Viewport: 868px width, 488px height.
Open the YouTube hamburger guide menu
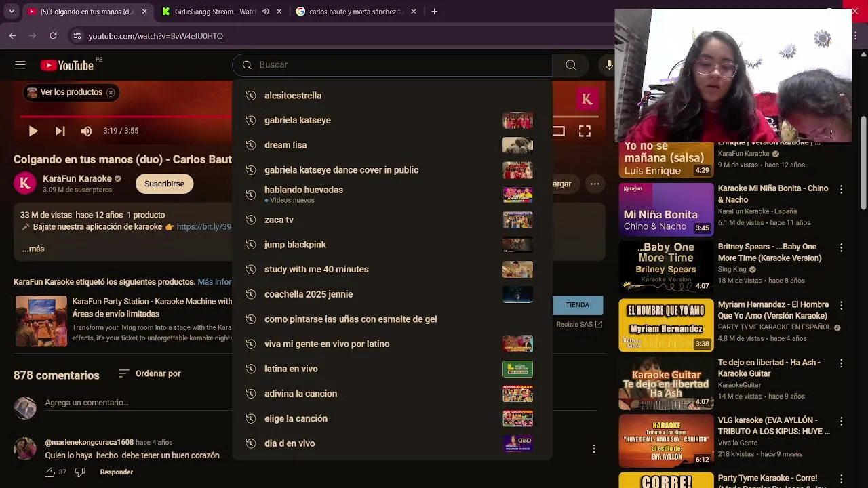(20, 65)
